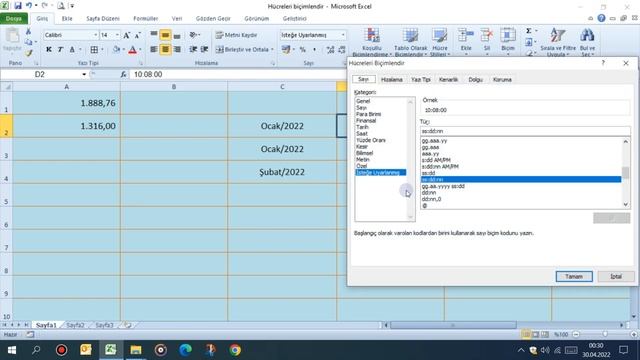Click Metni Kaydır wrap text button
Viewport: 640px width, 360px height.
coord(236,35)
